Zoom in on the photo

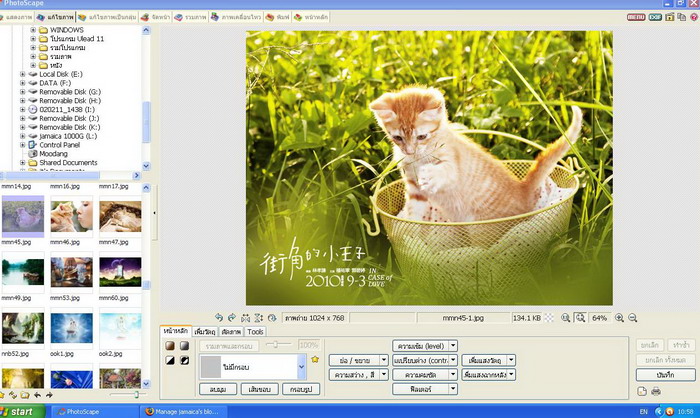tap(619, 318)
